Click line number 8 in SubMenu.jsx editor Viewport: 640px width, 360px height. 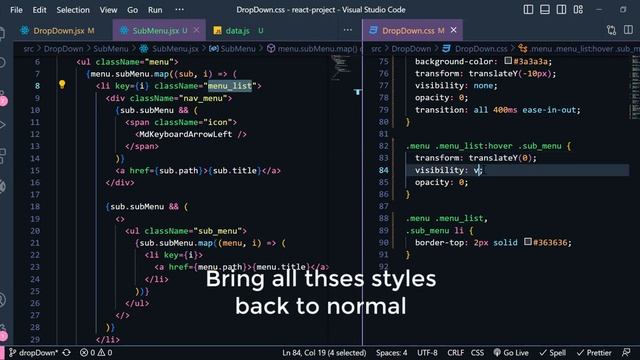coord(37,86)
